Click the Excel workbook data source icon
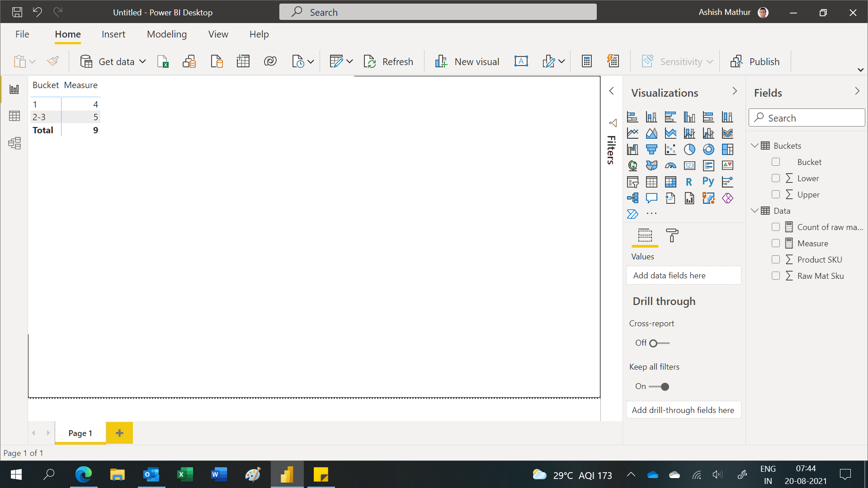 163,61
